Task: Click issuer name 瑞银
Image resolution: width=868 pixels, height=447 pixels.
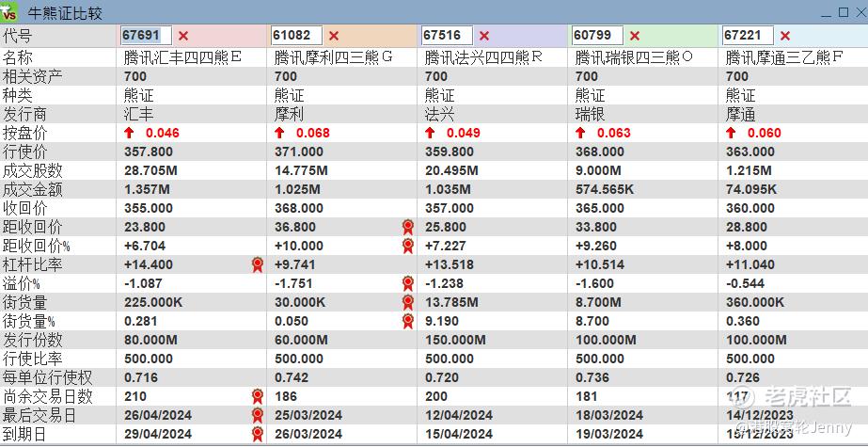Action: tap(590, 114)
